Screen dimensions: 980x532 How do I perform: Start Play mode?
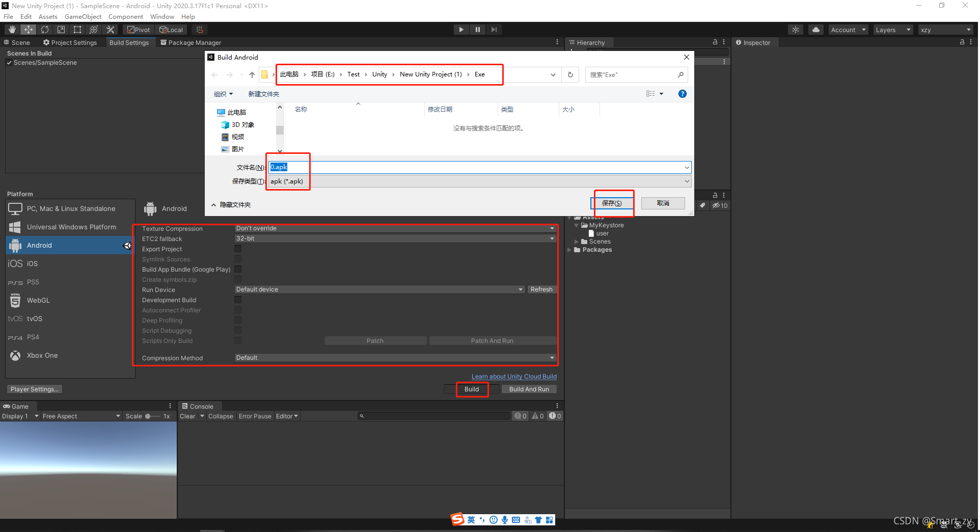tap(461, 30)
